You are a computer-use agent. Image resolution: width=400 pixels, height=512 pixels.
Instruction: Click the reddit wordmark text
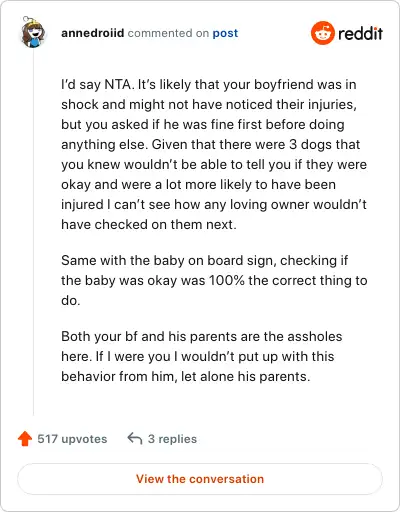pos(360,33)
